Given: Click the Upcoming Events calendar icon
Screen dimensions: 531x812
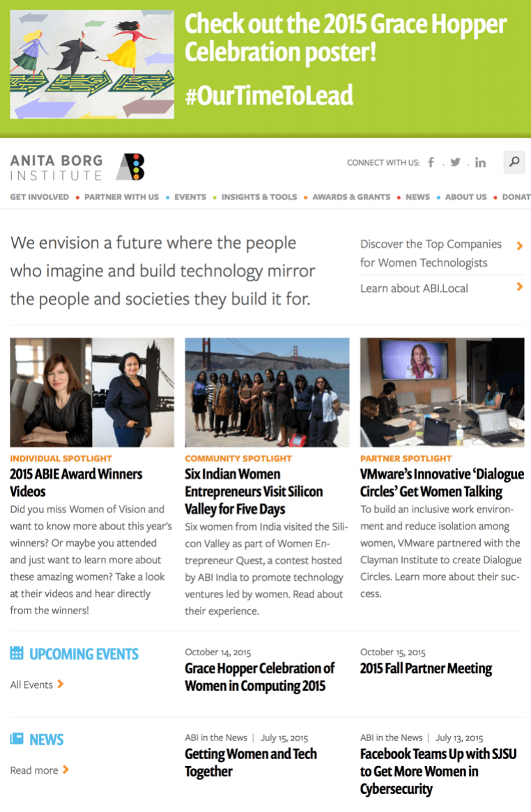Looking at the screenshot, I should [x=17, y=653].
